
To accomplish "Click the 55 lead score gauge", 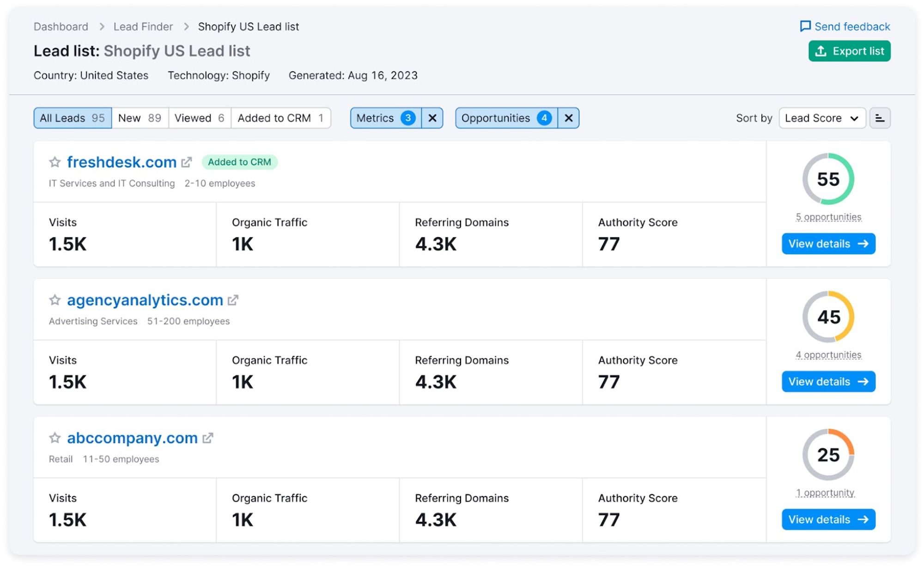I will [828, 179].
